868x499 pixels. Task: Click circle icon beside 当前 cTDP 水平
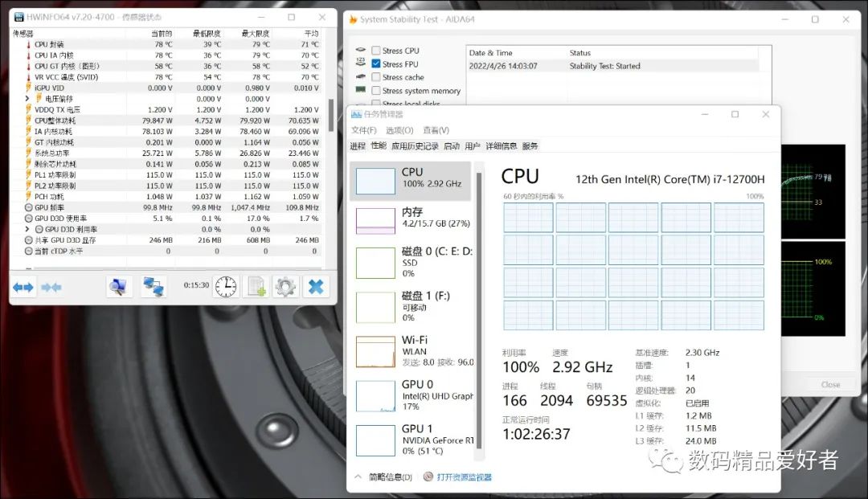click(29, 251)
